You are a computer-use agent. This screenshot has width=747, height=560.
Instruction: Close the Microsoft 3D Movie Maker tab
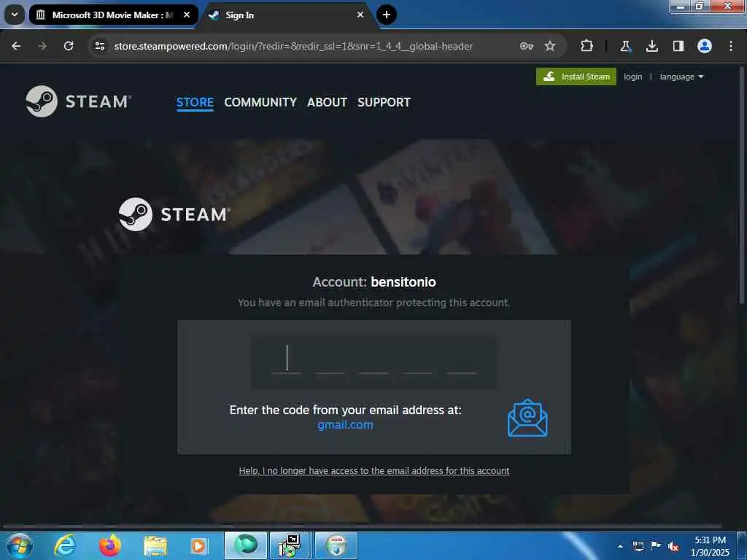187,15
